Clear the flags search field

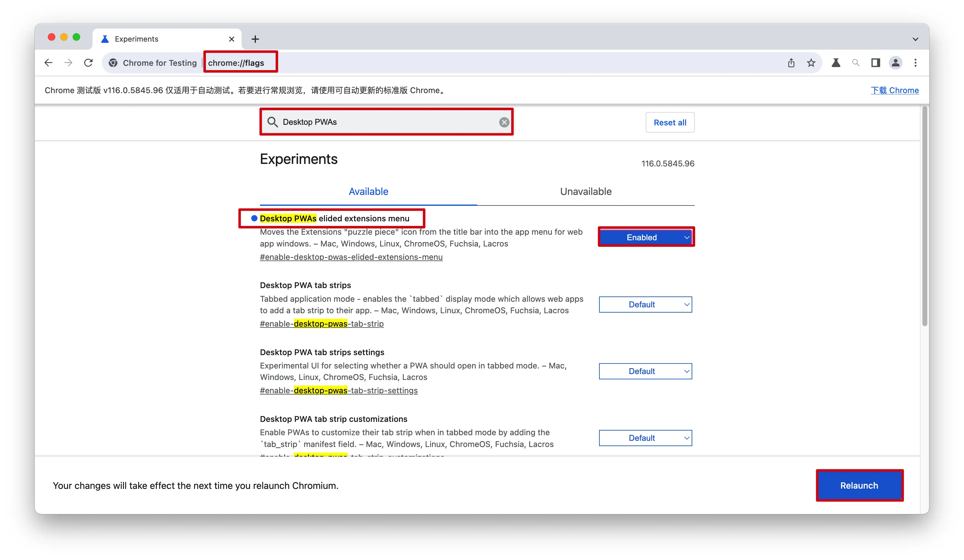tap(504, 122)
